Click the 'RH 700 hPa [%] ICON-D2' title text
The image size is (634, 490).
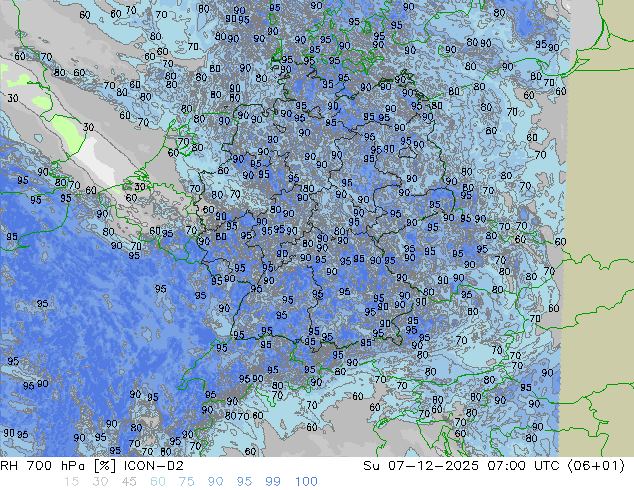tap(92, 466)
